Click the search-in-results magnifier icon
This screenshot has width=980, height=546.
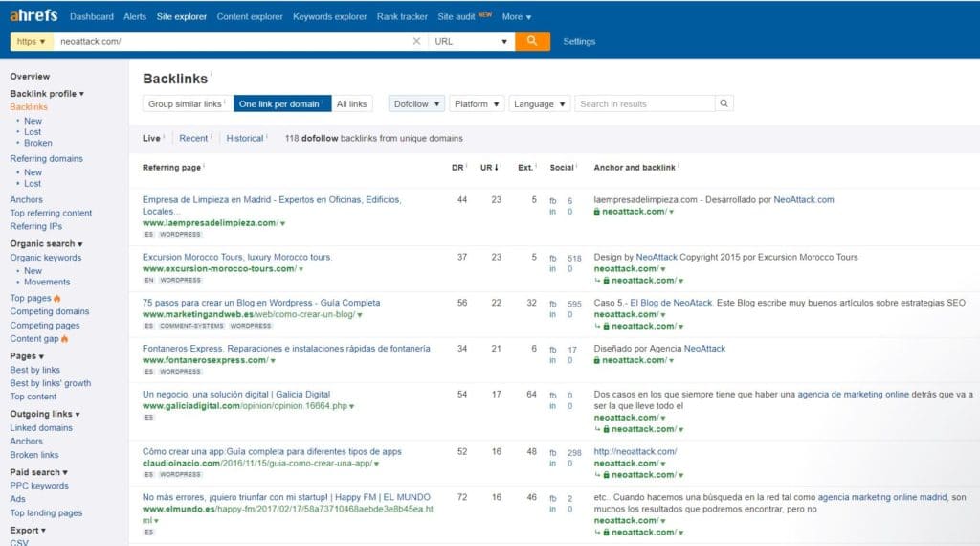pyautogui.click(x=724, y=103)
